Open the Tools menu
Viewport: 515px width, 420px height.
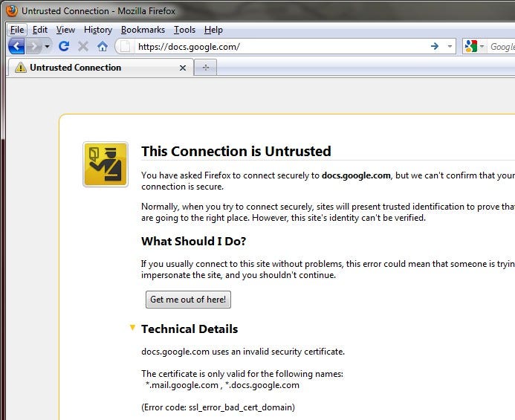pyautogui.click(x=184, y=30)
